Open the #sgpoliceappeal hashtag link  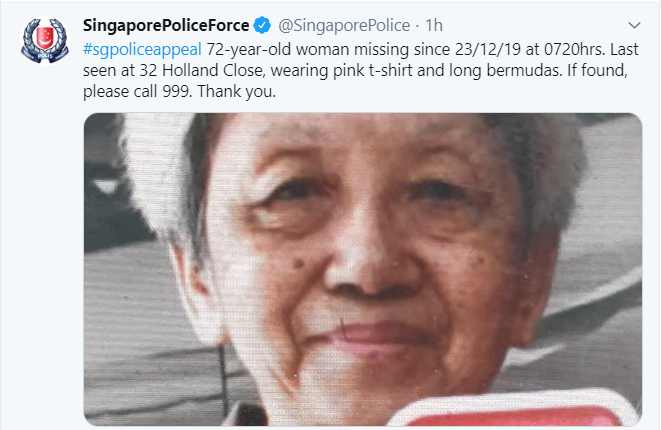point(142,50)
